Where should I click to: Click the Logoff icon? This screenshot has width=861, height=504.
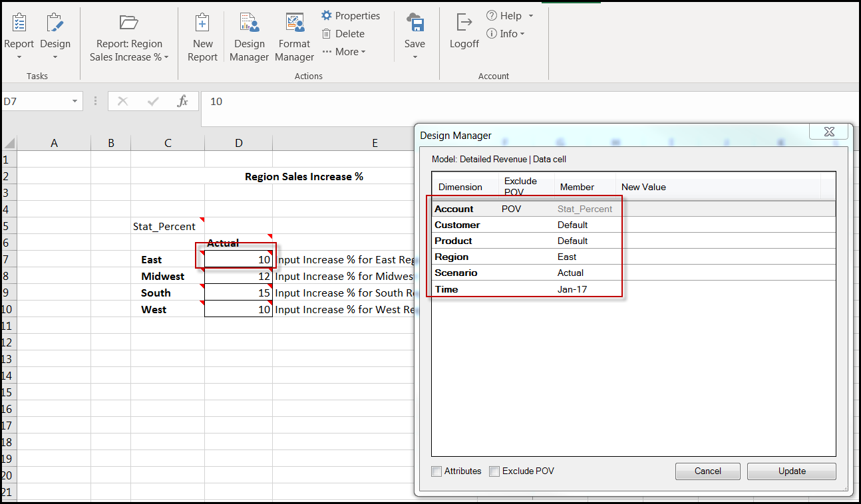click(464, 22)
